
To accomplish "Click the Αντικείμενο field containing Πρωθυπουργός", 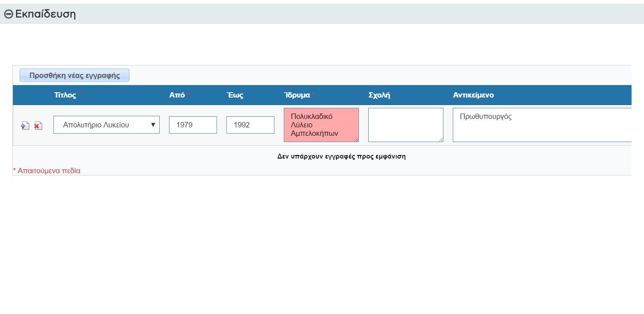I will (542, 125).
